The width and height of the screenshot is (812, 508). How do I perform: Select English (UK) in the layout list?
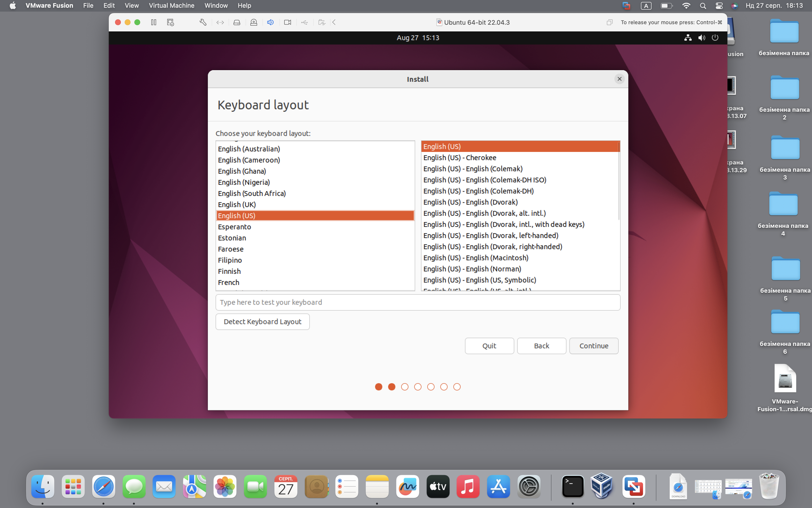[x=315, y=204]
